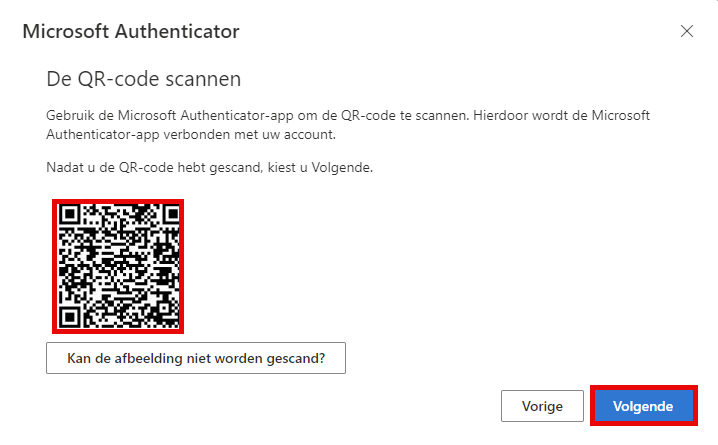
Task: Select the QR code's top-left finder square
Action: pyautogui.click(x=69, y=214)
